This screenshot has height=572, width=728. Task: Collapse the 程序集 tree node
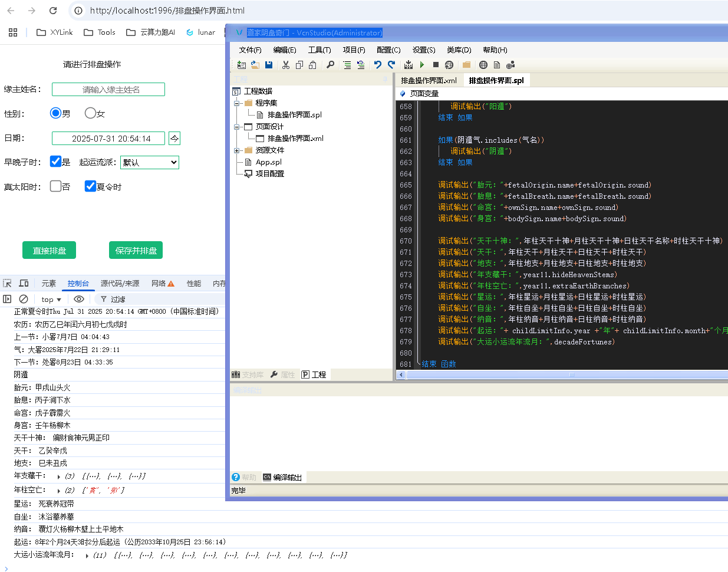(x=236, y=103)
